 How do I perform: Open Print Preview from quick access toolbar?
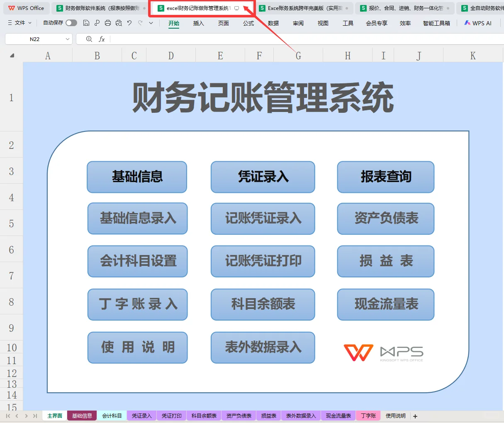point(119,23)
